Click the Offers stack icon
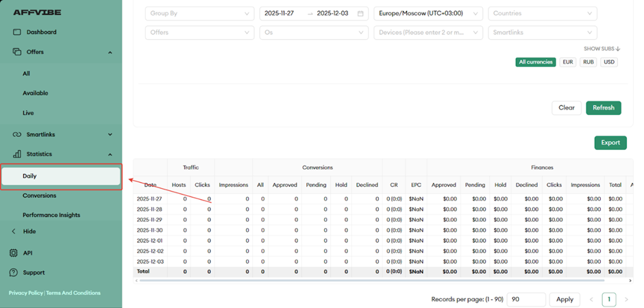This screenshot has height=308, width=644. coord(17,52)
